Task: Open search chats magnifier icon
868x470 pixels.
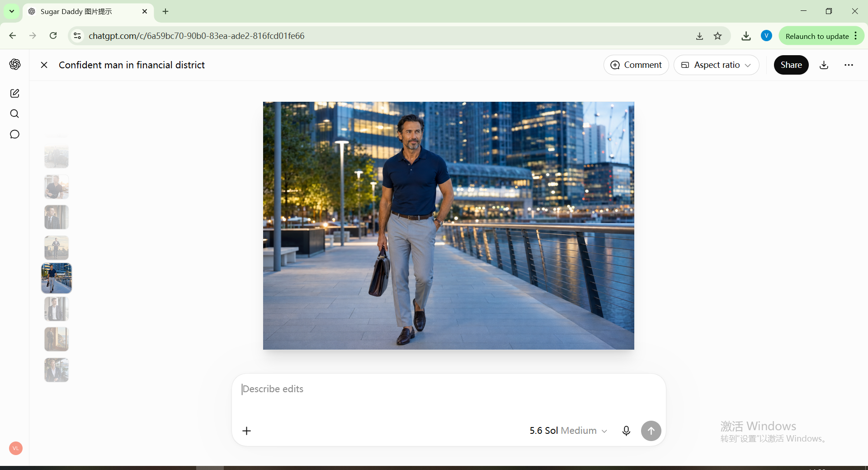Action: pyautogui.click(x=14, y=114)
